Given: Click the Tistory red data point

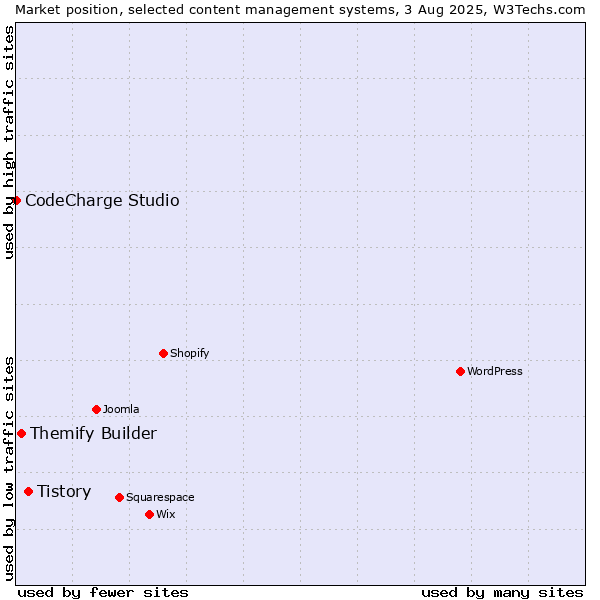Looking at the screenshot, I should point(28,491).
